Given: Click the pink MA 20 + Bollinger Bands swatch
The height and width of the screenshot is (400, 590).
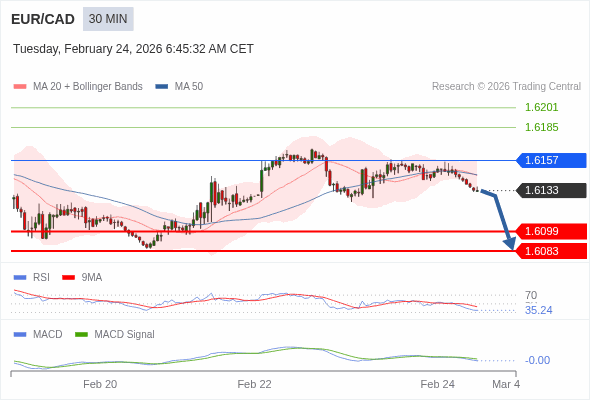Looking at the screenshot, I should (x=20, y=87).
